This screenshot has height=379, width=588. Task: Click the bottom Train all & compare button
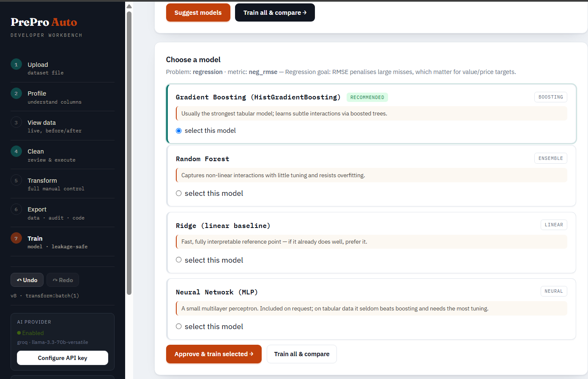click(302, 354)
